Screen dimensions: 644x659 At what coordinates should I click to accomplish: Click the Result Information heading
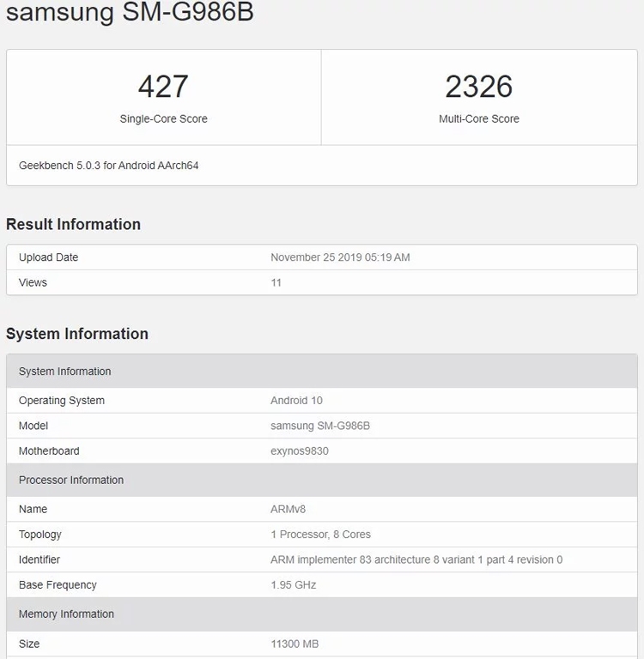pos(73,224)
